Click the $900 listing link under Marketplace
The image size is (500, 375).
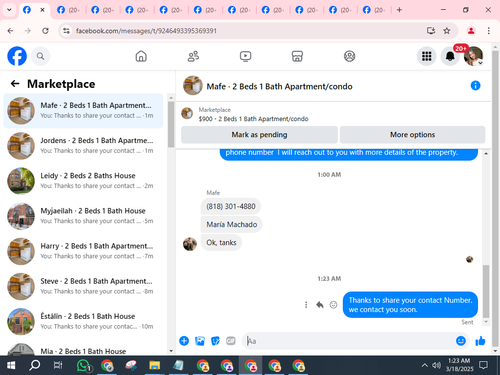253,119
